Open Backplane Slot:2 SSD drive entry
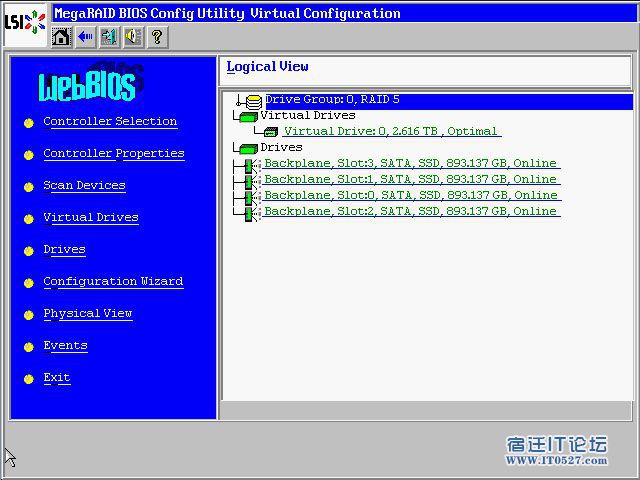 point(411,211)
